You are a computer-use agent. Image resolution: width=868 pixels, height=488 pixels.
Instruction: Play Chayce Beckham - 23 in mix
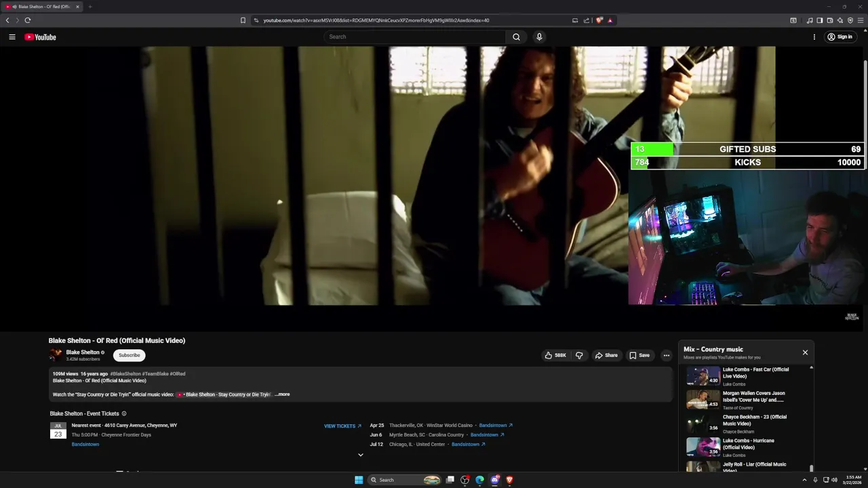(745, 424)
